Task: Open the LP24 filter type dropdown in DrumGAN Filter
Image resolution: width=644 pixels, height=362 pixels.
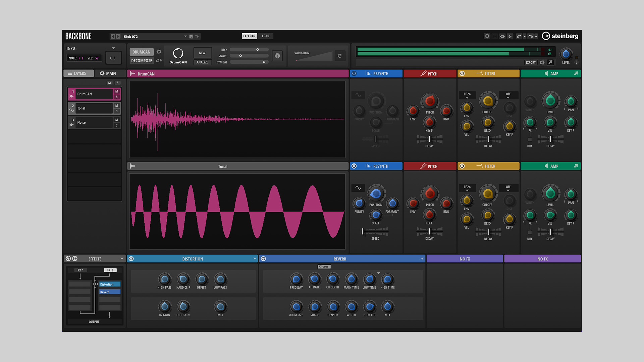Action: tap(467, 95)
